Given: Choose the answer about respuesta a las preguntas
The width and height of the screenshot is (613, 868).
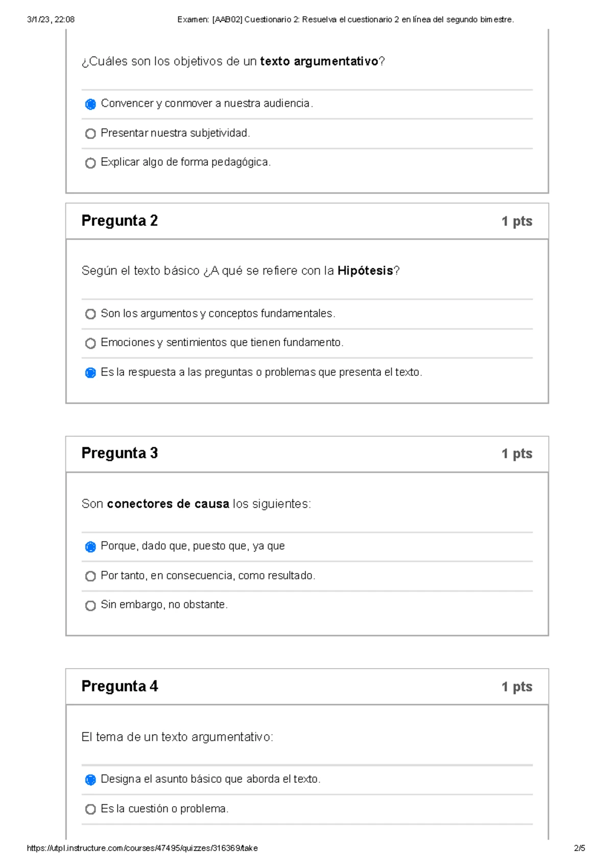Looking at the screenshot, I should tap(90, 372).
